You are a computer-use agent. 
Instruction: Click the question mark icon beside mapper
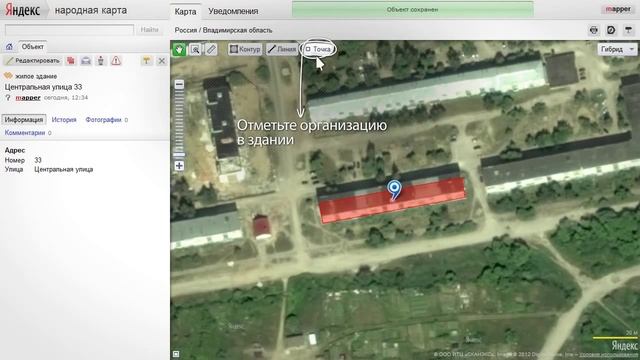click(x=8, y=98)
